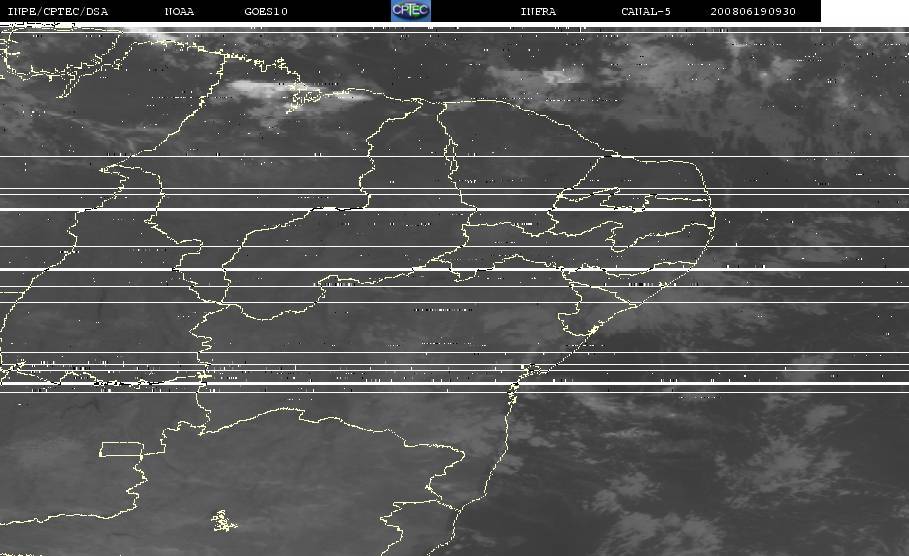
Task: Click the INFRA label in header
Action: [539, 11]
